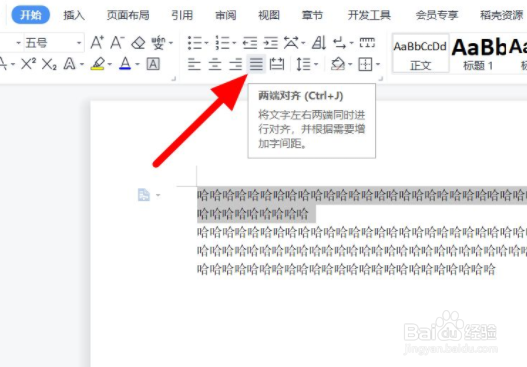Screen dimensions: 527x367
Task: Apply font color A icon
Action: point(125,64)
